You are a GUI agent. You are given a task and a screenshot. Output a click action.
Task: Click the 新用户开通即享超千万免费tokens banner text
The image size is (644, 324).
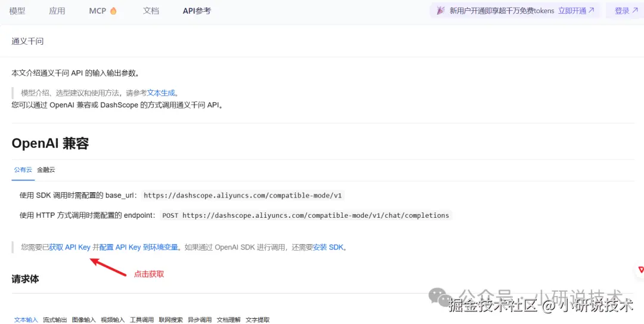point(501,11)
